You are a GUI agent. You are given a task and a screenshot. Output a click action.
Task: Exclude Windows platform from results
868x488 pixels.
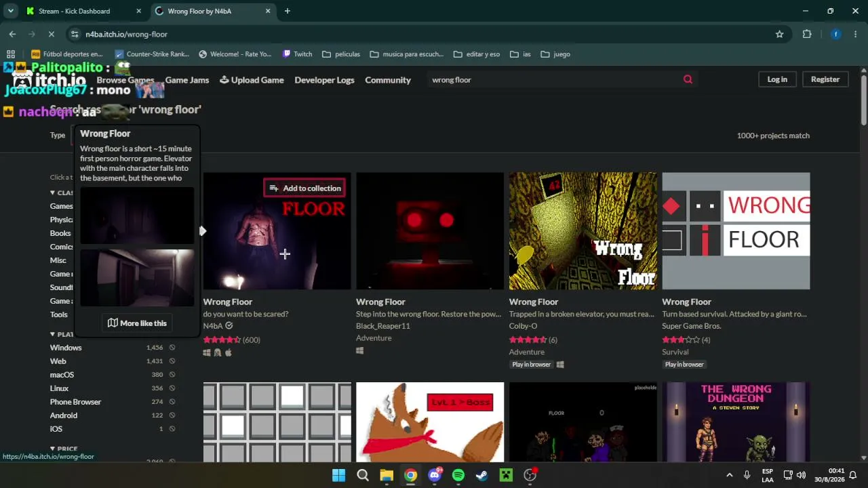pos(172,348)
